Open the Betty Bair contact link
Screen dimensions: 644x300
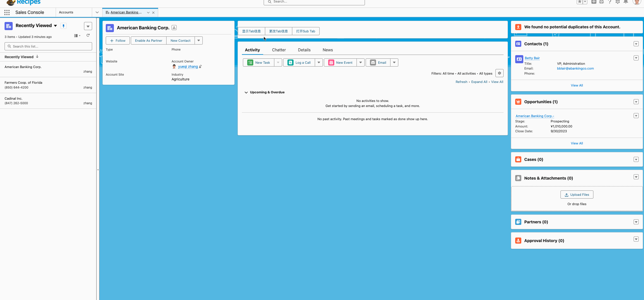[x=532, y=58]
